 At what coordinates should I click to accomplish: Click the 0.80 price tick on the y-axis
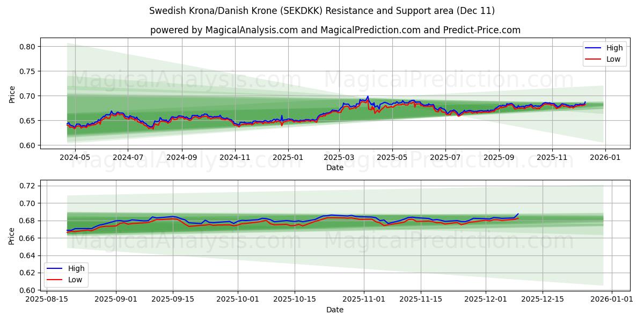28,47
